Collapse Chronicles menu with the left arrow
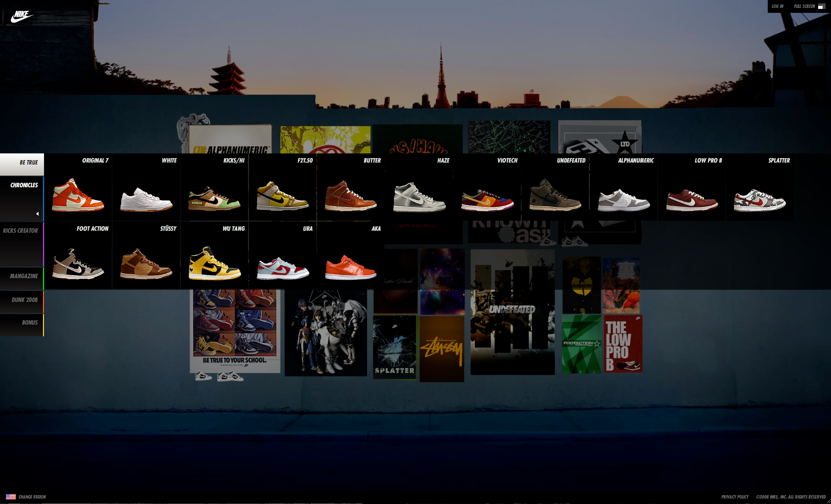The width and height of the screenshot is (831, 504). [x=37, y=213]
